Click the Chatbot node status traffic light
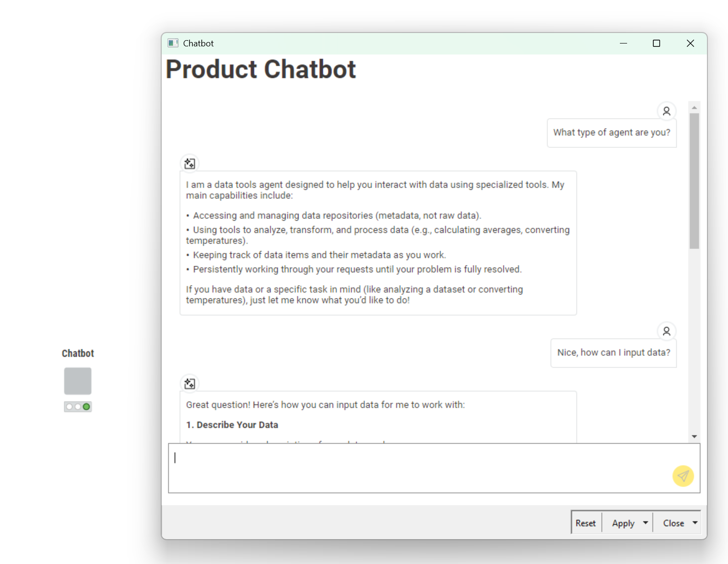 click(77, 407)
